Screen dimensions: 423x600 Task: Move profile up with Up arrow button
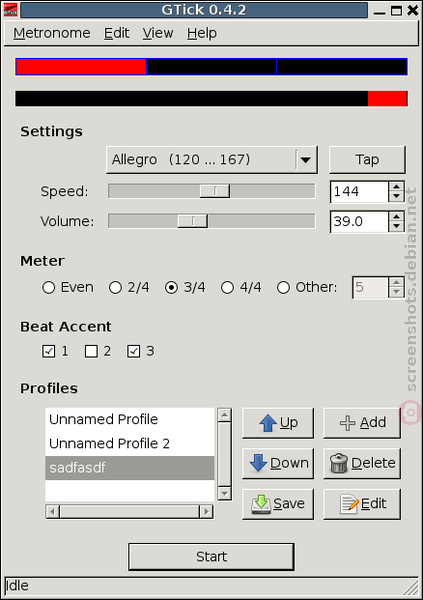click(278, 423)
